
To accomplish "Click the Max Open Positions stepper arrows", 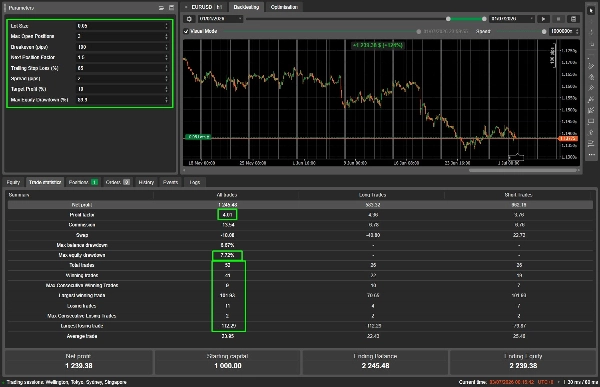I will [x=166, y=36].
